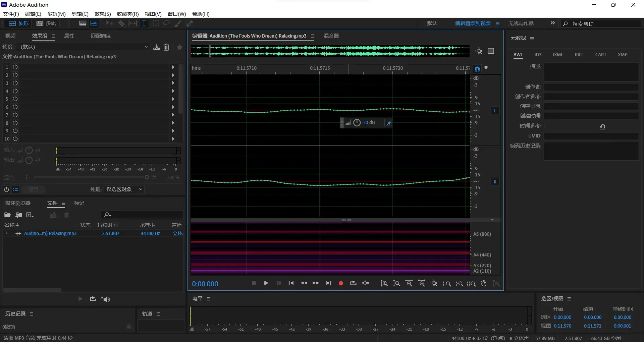Open a file in the 文件 panel
644x342 pixels.
click(x=7, y=215)
